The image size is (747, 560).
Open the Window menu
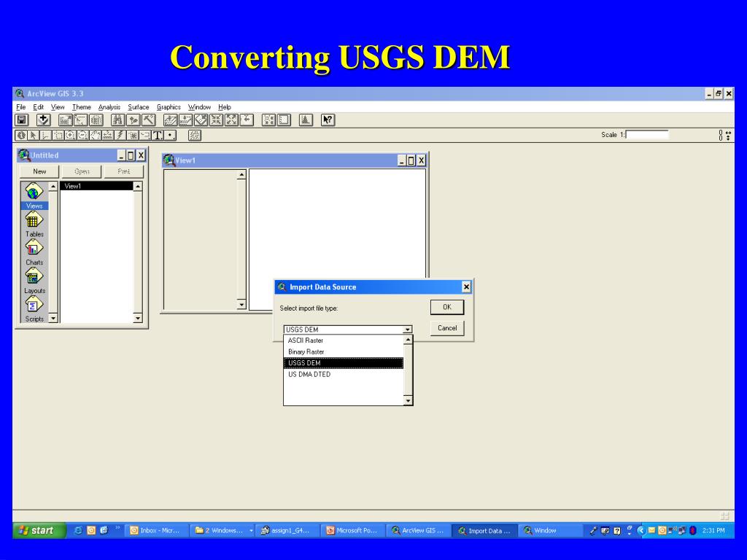coord(199,107)
